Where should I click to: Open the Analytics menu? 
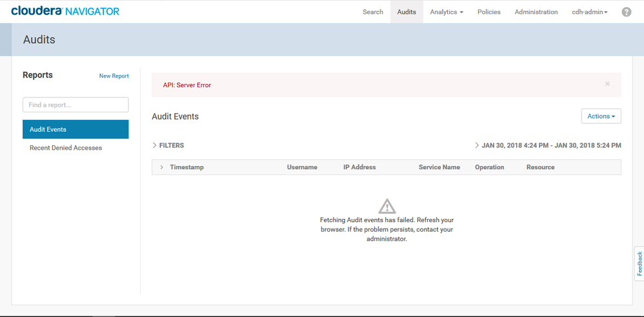(447, 12)
